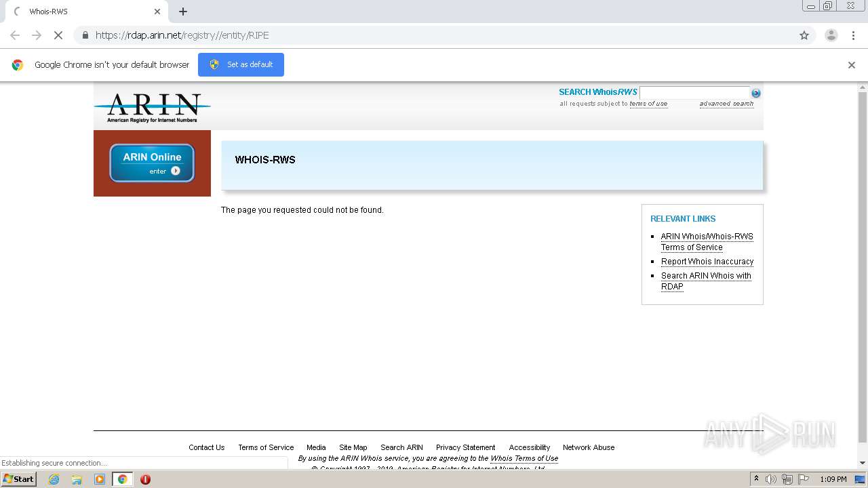Dismiss the default browser notification bar

(x=852, y=65)
